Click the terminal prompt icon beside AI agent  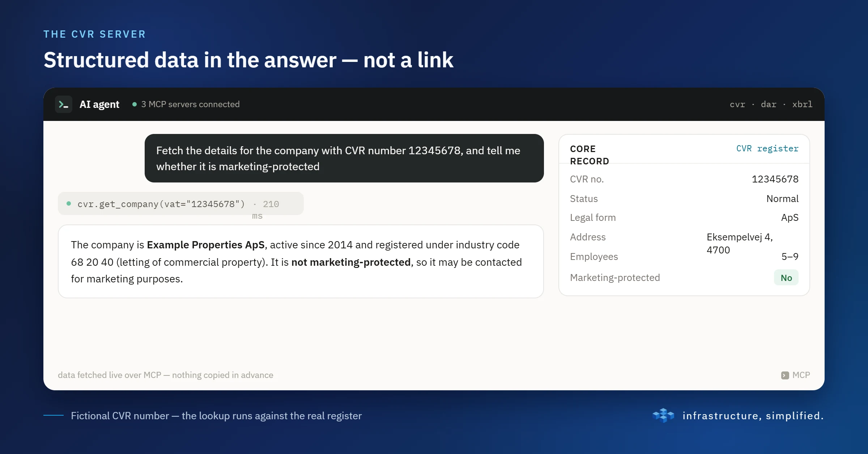tap(64, 104)
